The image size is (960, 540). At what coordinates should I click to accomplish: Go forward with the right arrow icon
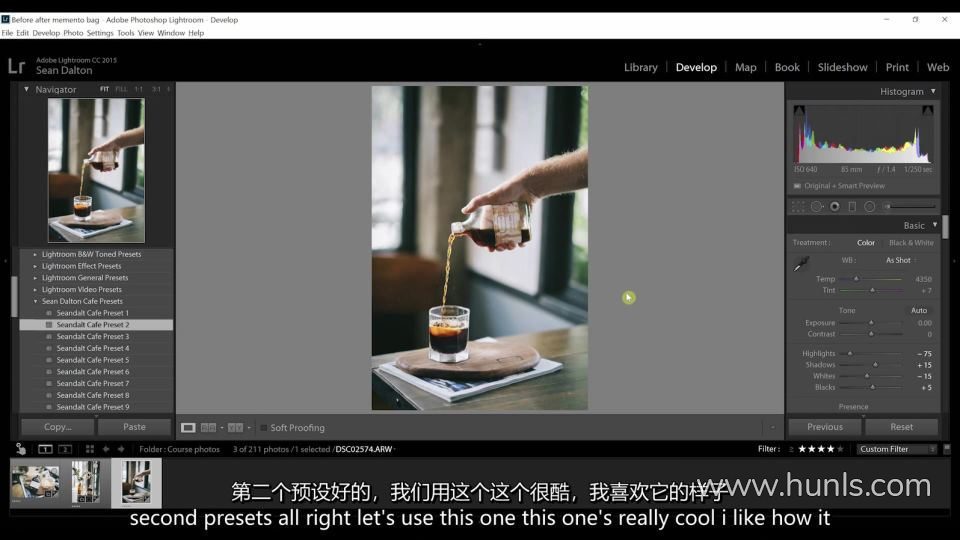[121, 449]
